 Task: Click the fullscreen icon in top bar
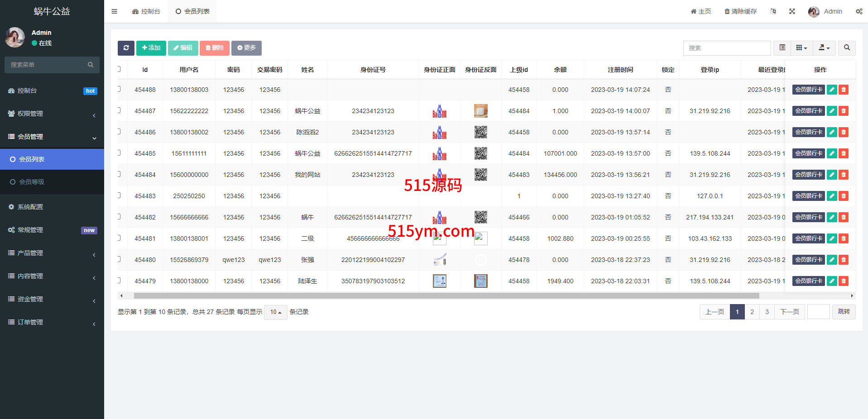click(x=792, y=11)
